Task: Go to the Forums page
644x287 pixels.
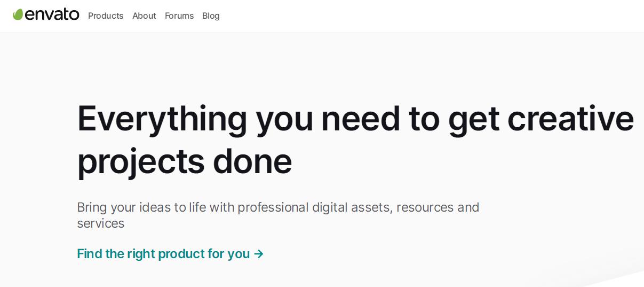Action: click(179, 16)
